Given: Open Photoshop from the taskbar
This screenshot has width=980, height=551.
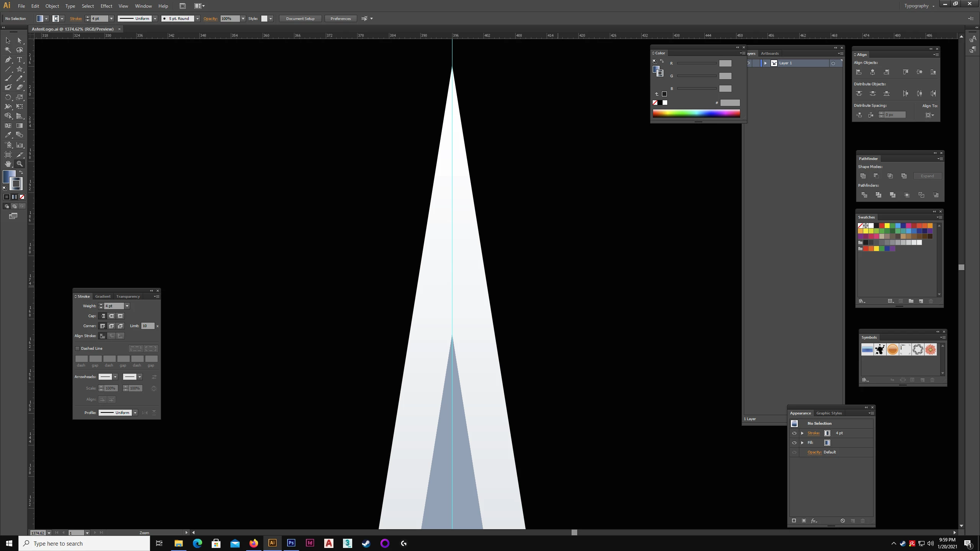Looking at the screenshot, I should 291,543.
